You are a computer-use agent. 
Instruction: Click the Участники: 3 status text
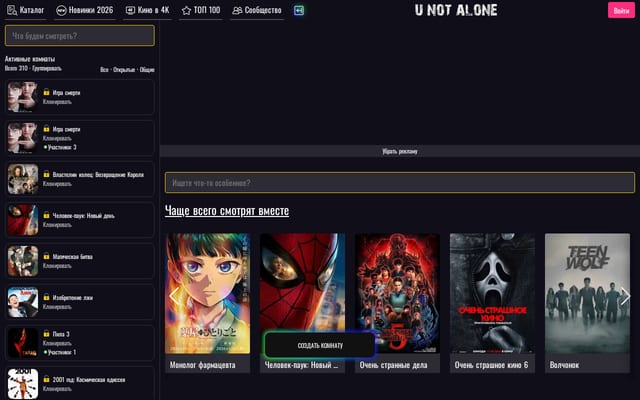62,147
